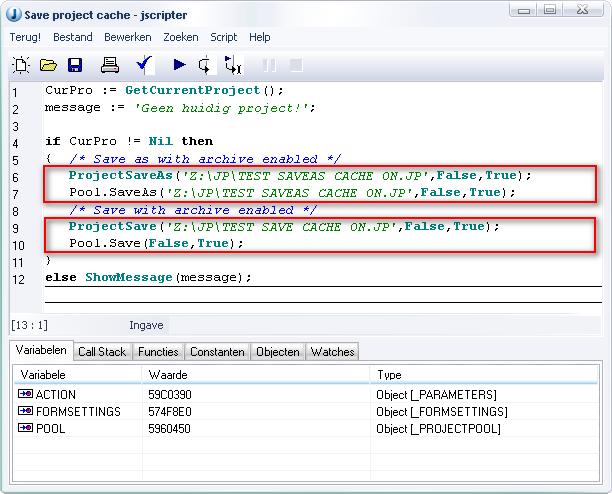Open the Zoeken menu
This screenshot has height=494, width=612.
[181, 37]
